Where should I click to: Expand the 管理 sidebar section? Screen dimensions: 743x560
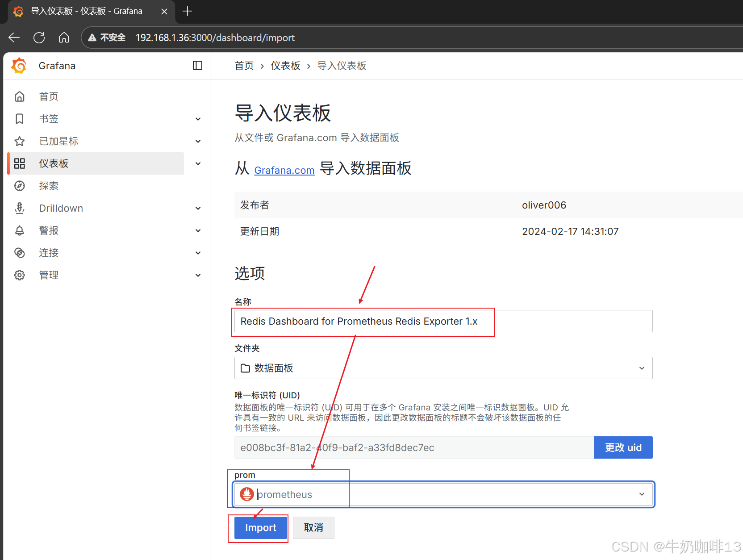[x=198, y=275]
